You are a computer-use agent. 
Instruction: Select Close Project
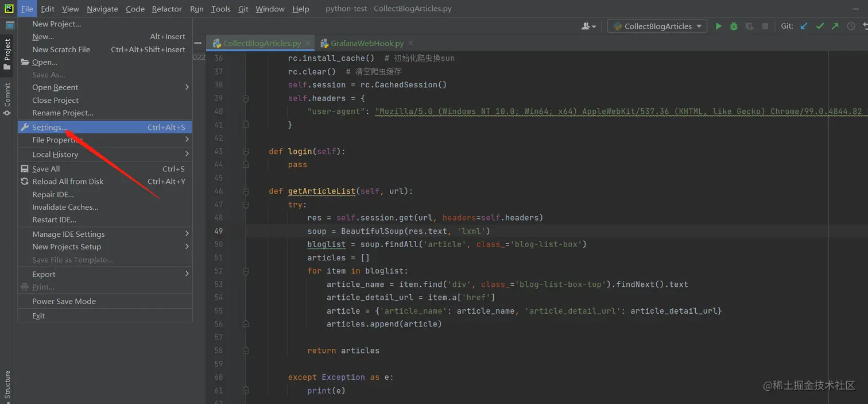(x=105, y=100)
